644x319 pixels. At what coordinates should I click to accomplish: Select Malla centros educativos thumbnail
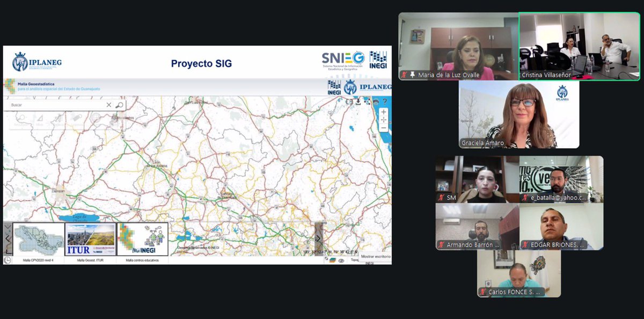coord(142,240)
